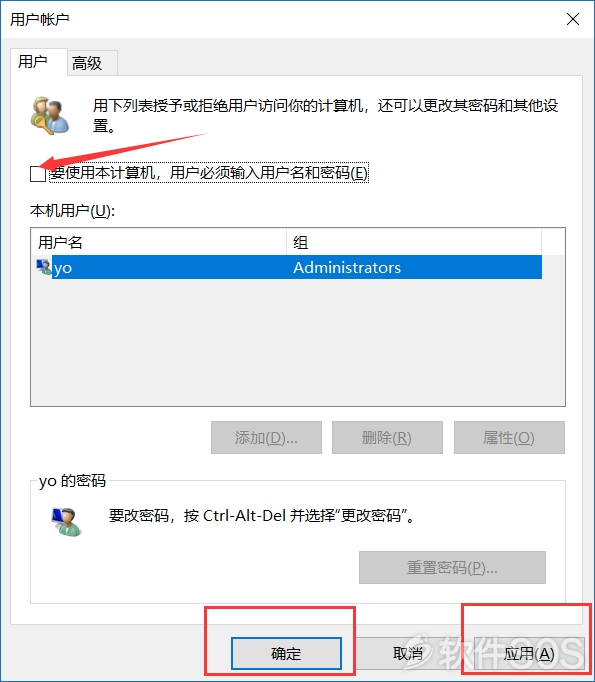This screenshot has height=682, width=595.
Task: Click the user accounts key icon
Action: [x=50, y=115]
